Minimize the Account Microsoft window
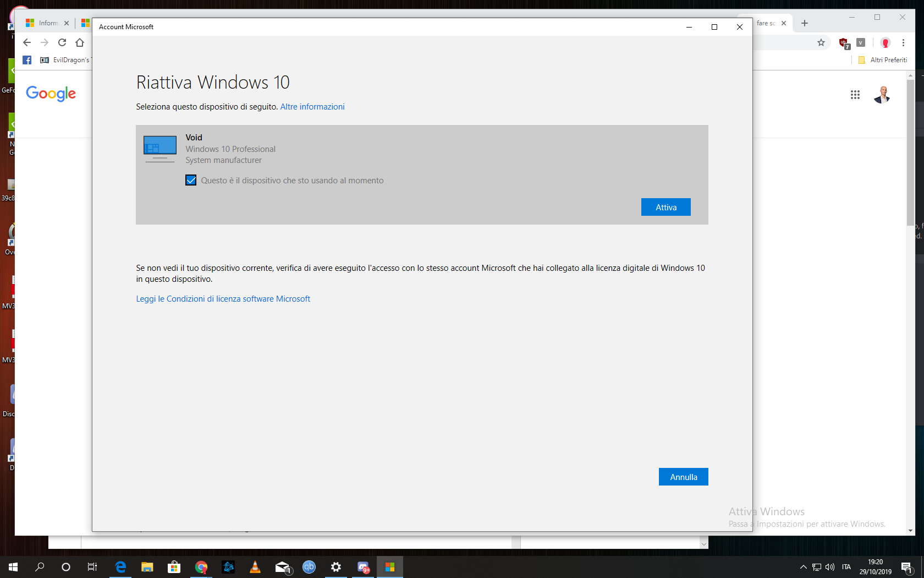 [x=689, y=27]
